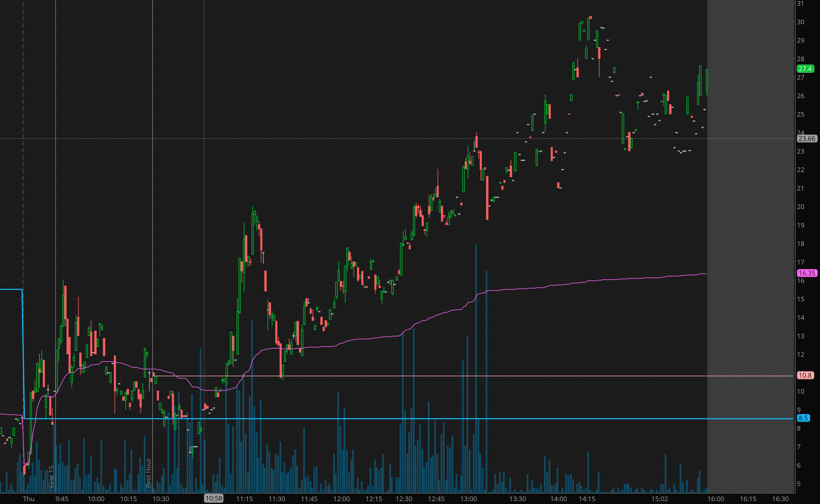Click the pink 10.8 price level label

coord(805,375)
